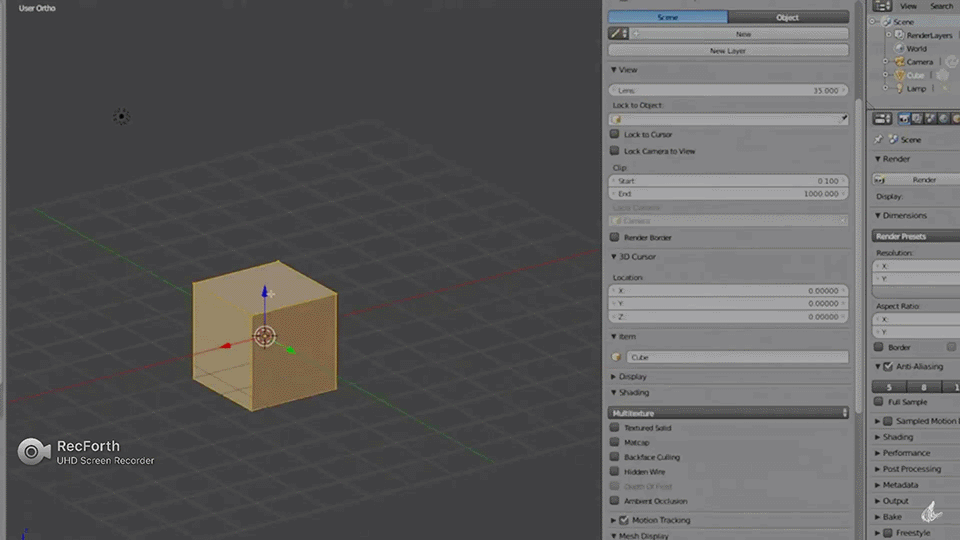Switch to the Object grease pencil tab
960x540 pixels.
click(788, 17)
